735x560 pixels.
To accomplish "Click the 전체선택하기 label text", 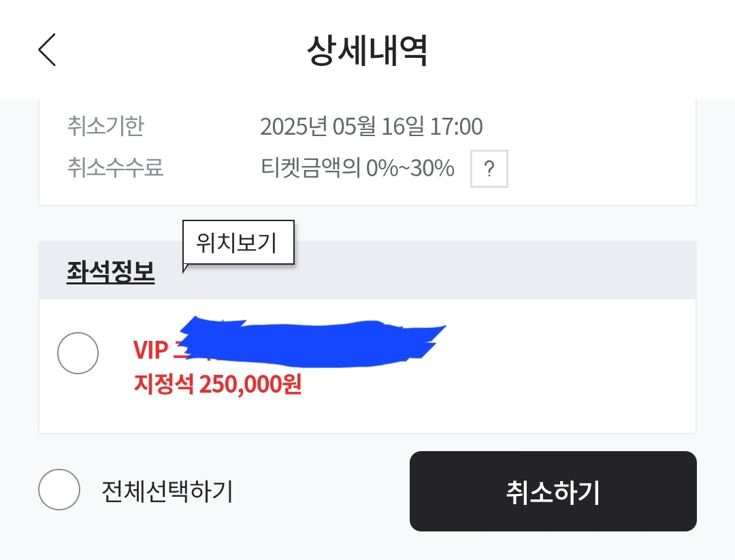I will (167, 491).
